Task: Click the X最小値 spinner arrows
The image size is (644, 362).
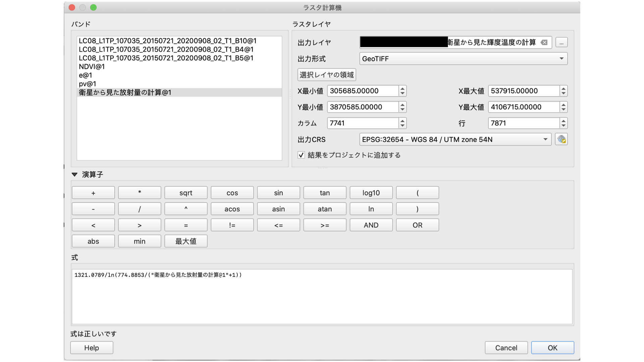Action: tap(402, 91)
